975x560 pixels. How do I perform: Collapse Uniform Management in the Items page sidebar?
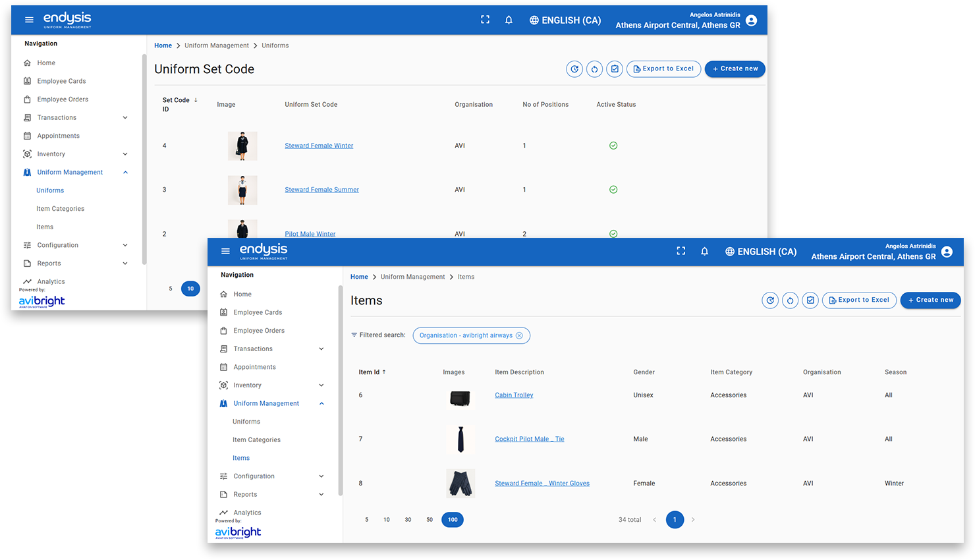tap(321, 404)
